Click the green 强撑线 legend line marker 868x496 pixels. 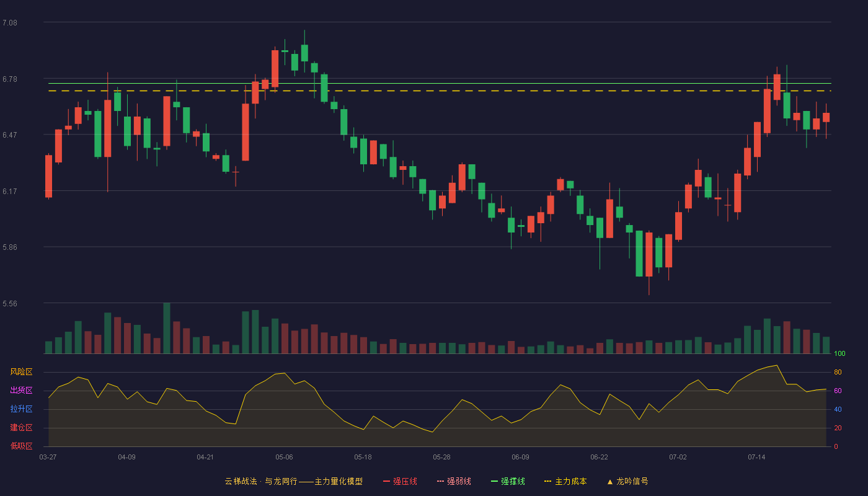click(494, 481)
